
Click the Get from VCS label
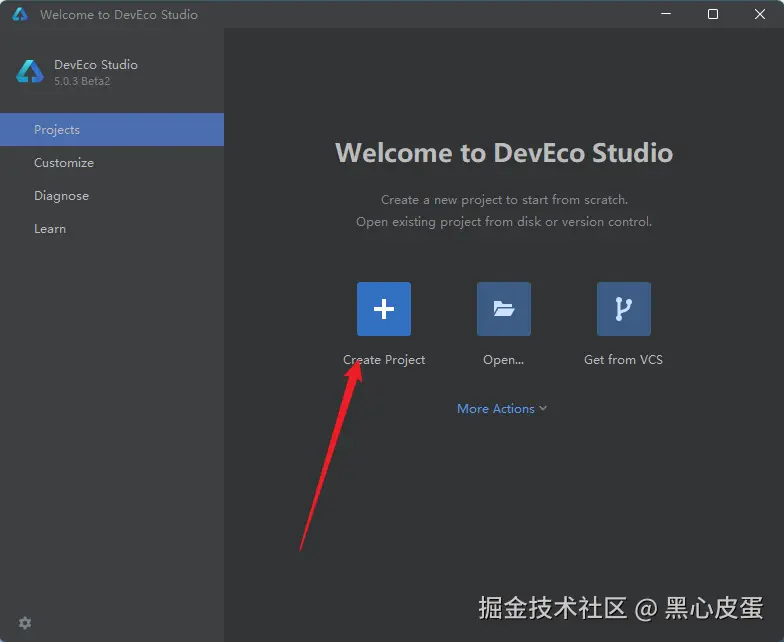pos(624,360)
